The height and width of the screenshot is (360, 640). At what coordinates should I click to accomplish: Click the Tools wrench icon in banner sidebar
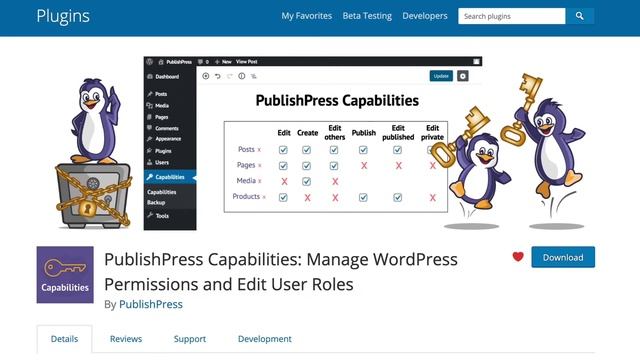pos(150,216)
